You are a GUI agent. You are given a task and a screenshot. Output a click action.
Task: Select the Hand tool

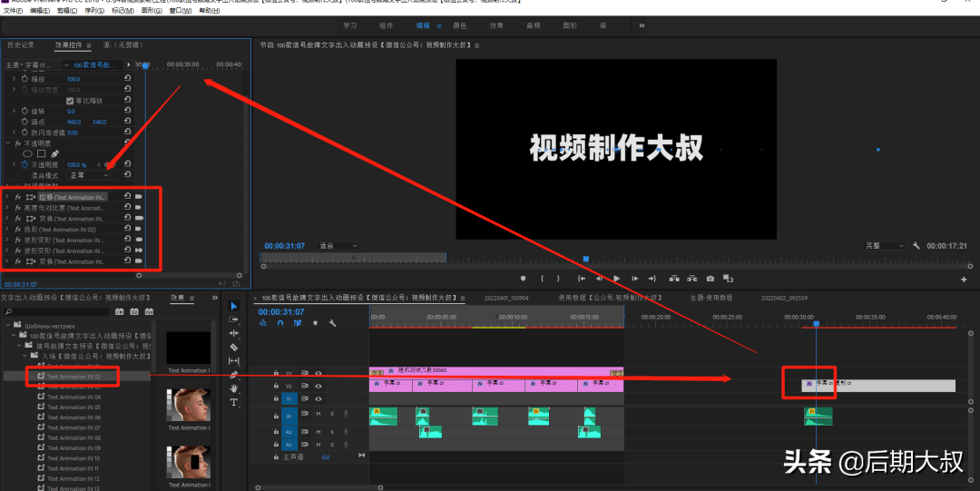coord(234,388)
